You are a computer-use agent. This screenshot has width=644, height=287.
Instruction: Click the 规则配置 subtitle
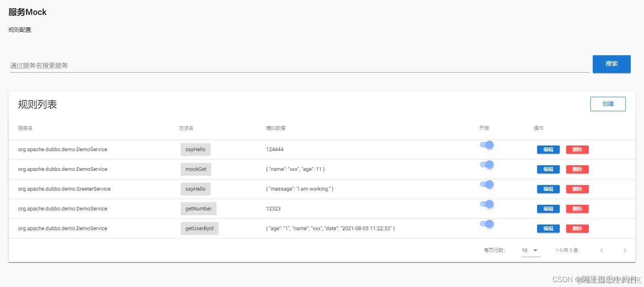[20, 30]
